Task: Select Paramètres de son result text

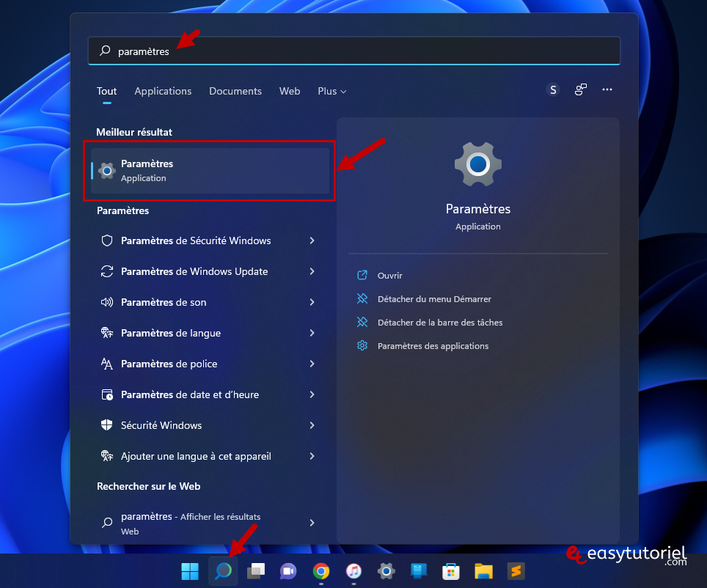Action: coord(164,302)
